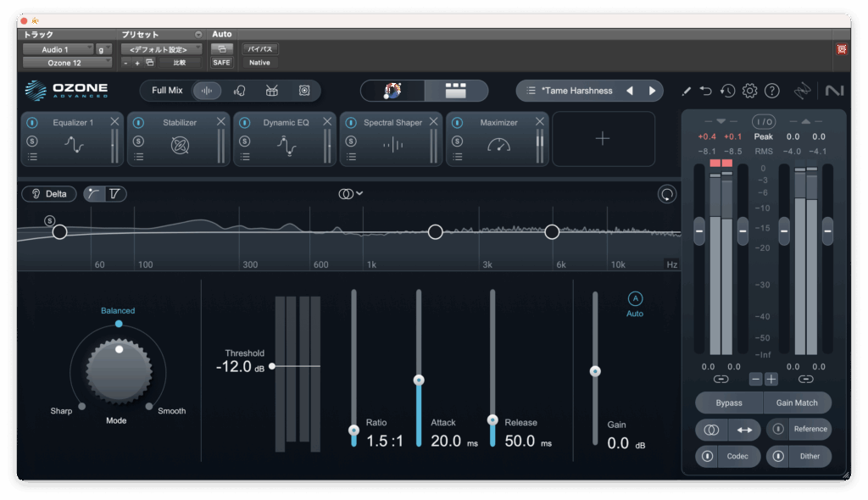
Task: Click the Delta listen button
Action: (x=49, y=194)
